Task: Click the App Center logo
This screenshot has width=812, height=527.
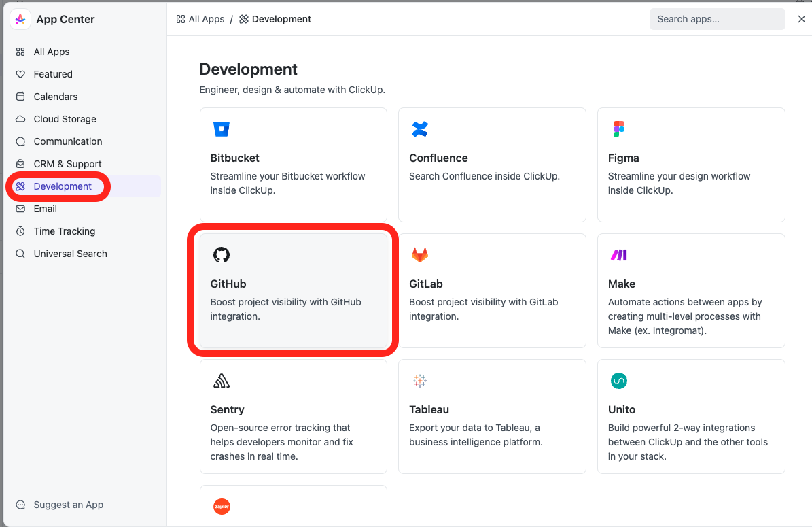Action: pos(20,19)
